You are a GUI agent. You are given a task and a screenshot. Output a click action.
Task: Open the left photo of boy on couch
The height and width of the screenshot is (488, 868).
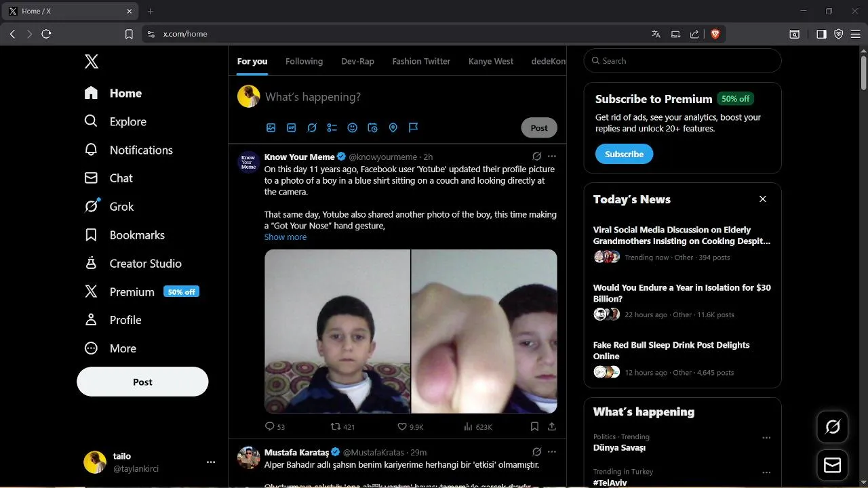(x=337, y=331)
